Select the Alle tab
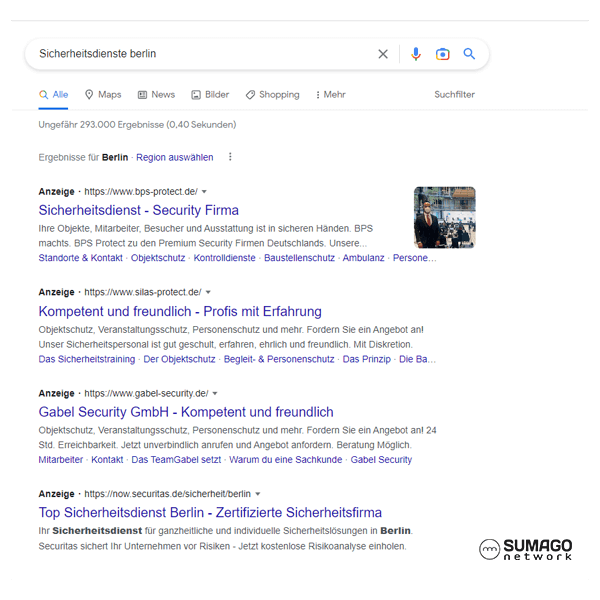 coord(54,95)
